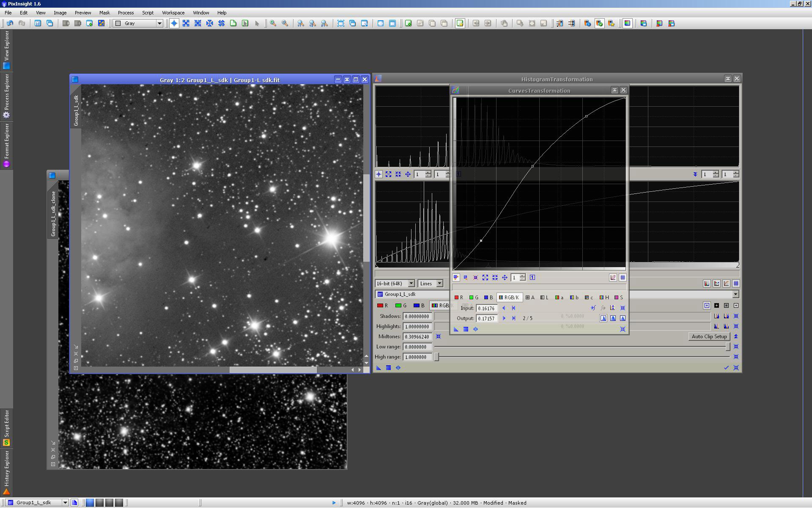This screenshot has width=812, height=508.
Task: Select Edit Point mode in CurvesTransformation
Action: click(456, 278)
